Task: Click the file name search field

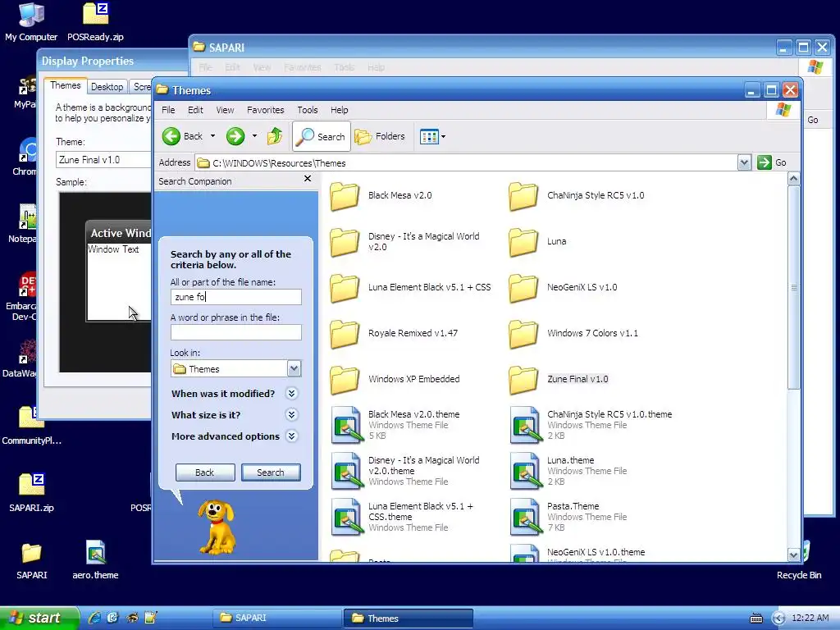Action: [x=235, y=297]
